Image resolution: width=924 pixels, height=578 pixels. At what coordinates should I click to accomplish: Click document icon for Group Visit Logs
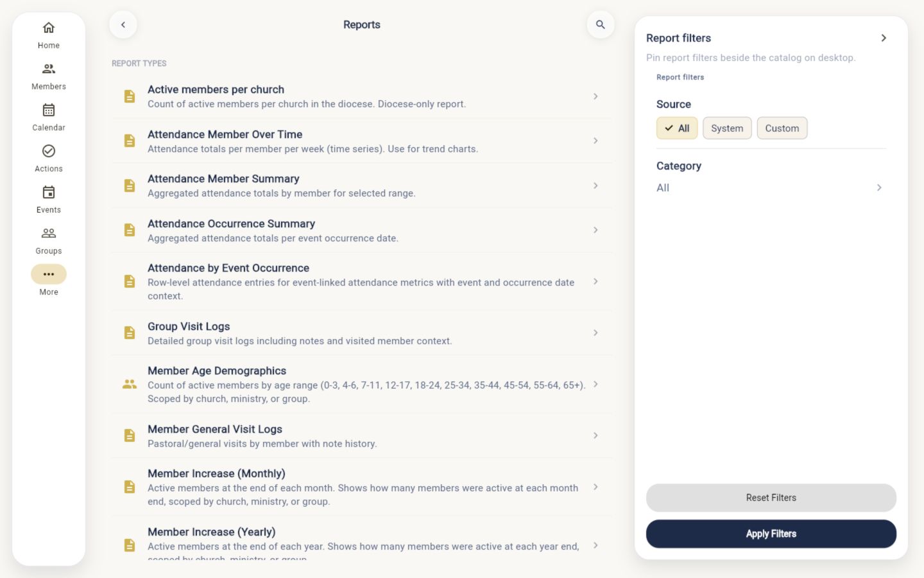pos(130,333)
